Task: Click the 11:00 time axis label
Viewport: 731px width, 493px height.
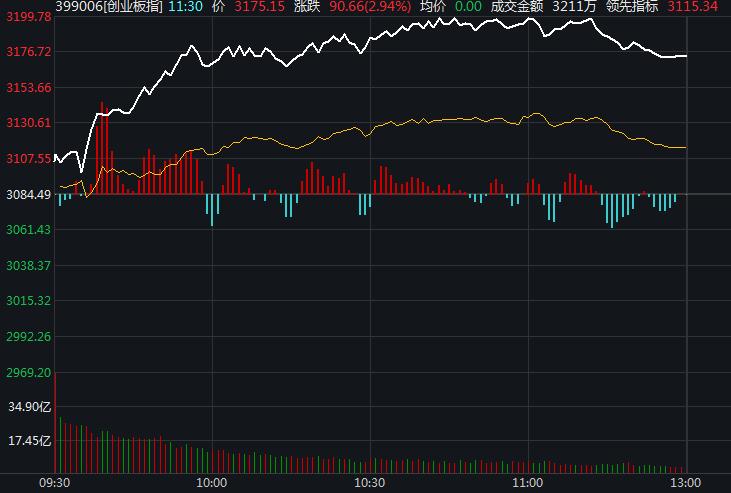Action: click(527, 483)
